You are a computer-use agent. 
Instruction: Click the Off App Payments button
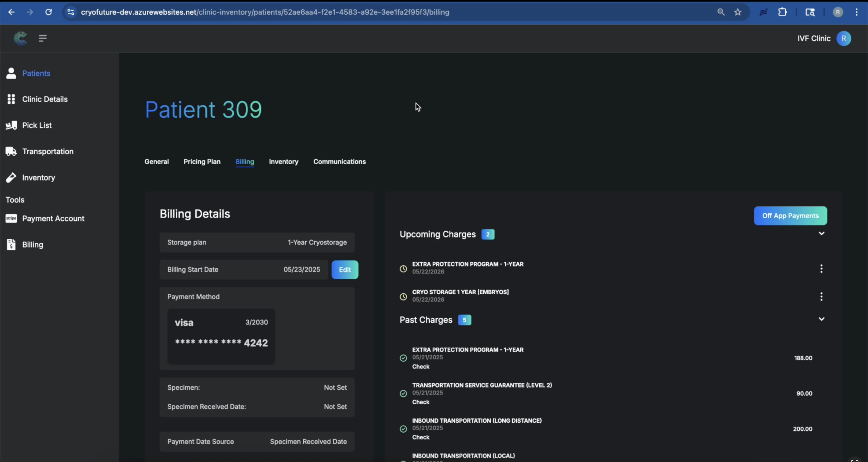point(790,216)
